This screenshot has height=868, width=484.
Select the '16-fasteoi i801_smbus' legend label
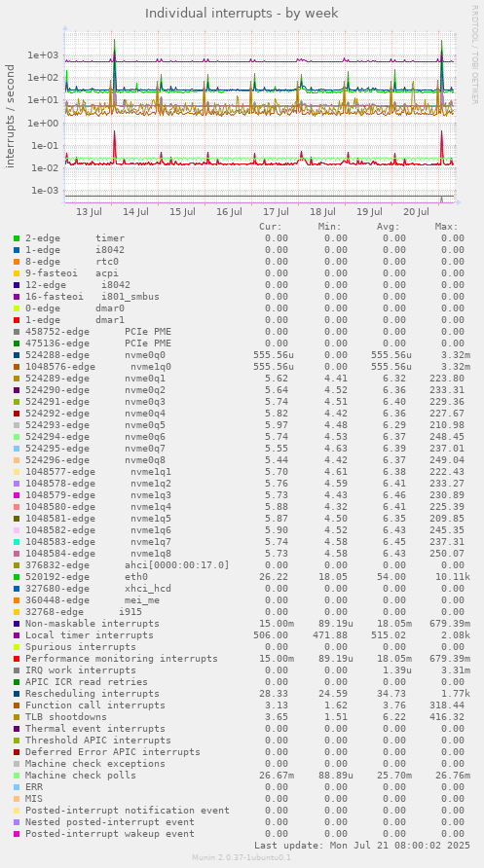tap(93, 296)
